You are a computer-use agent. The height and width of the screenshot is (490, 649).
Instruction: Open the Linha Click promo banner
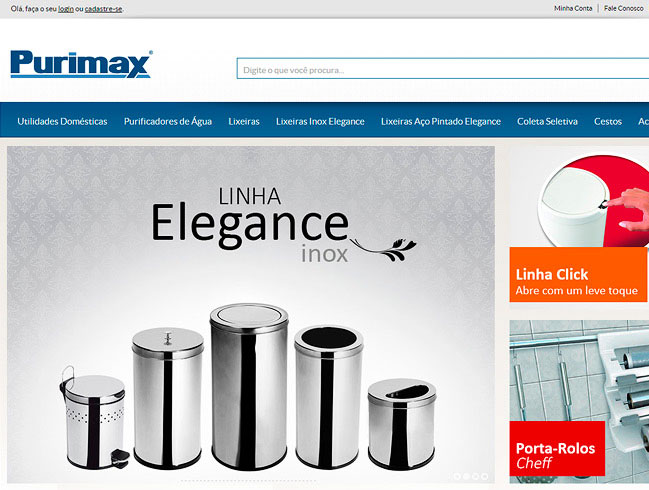(x=579, y=224)
